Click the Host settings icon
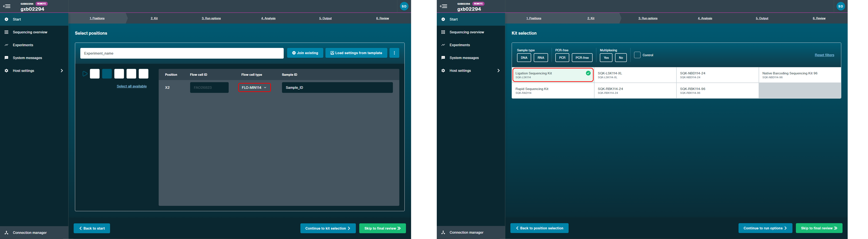 (x=6, y=70)
